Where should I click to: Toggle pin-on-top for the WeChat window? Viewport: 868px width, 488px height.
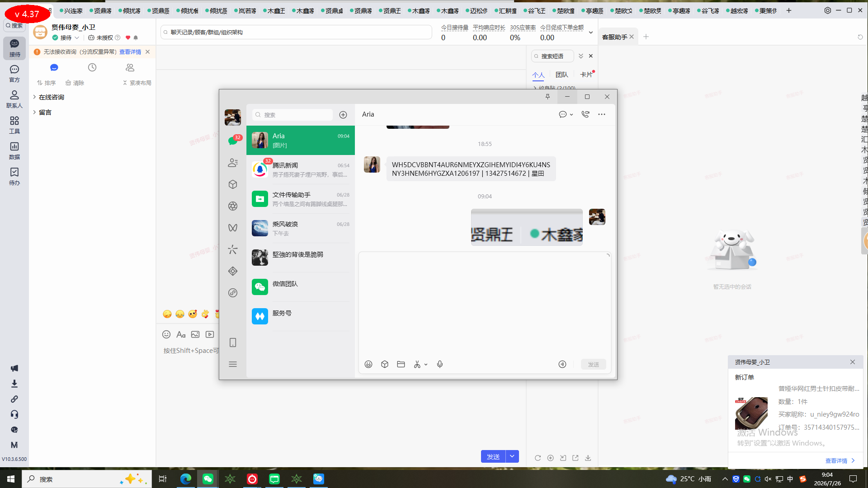547,97
